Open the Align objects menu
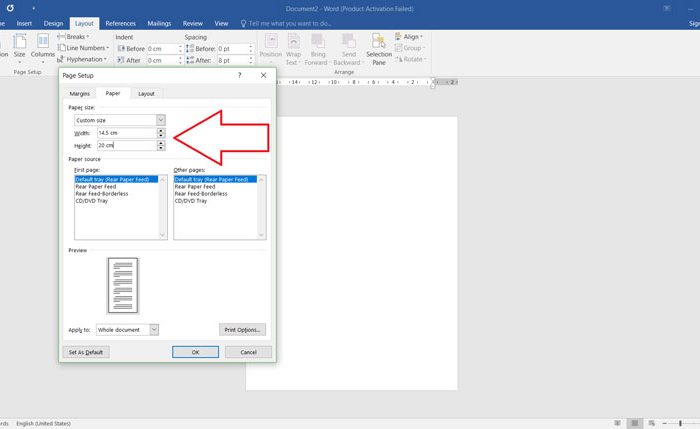The image size is (700, 429). click(409, 37)
